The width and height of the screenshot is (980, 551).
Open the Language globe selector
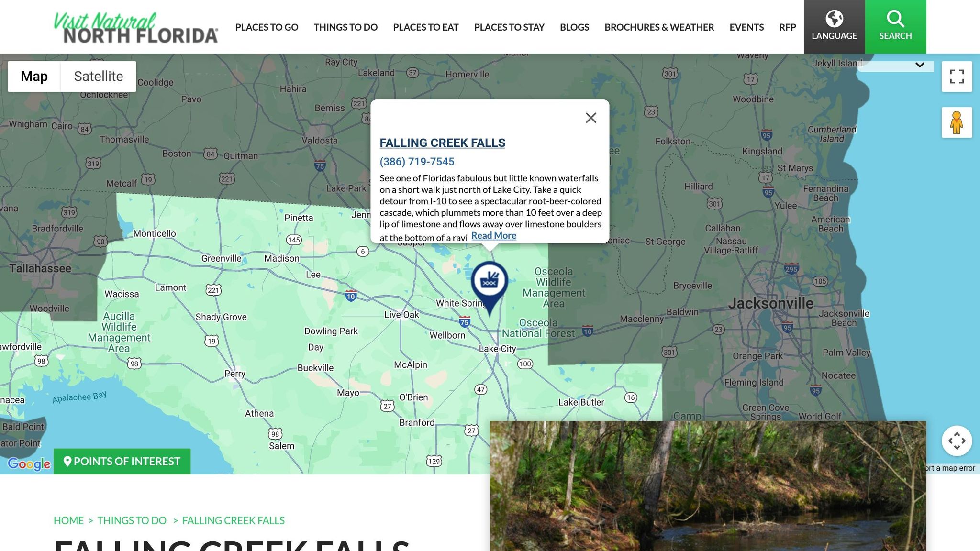point(834,27)
